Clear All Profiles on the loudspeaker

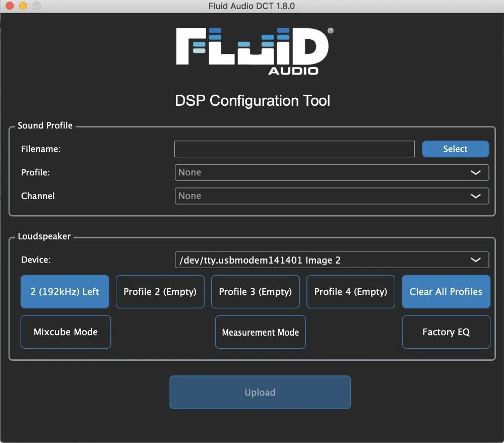[446, 291]
